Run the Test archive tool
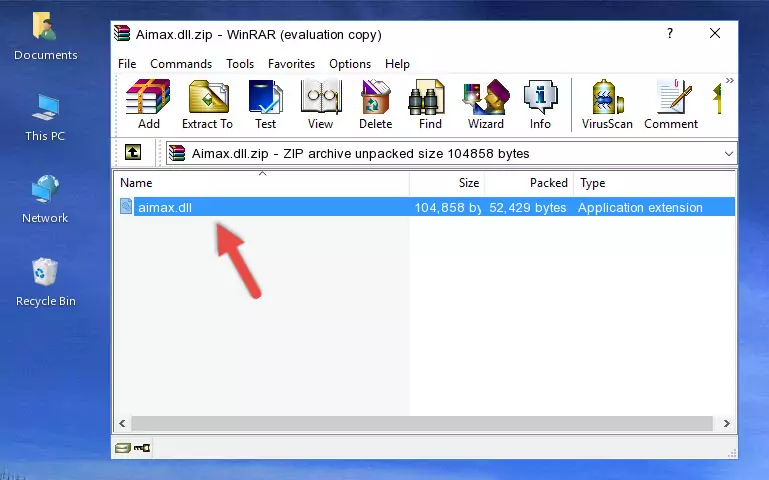Viewport: 769px width, 480px height. tap(265, 104)
